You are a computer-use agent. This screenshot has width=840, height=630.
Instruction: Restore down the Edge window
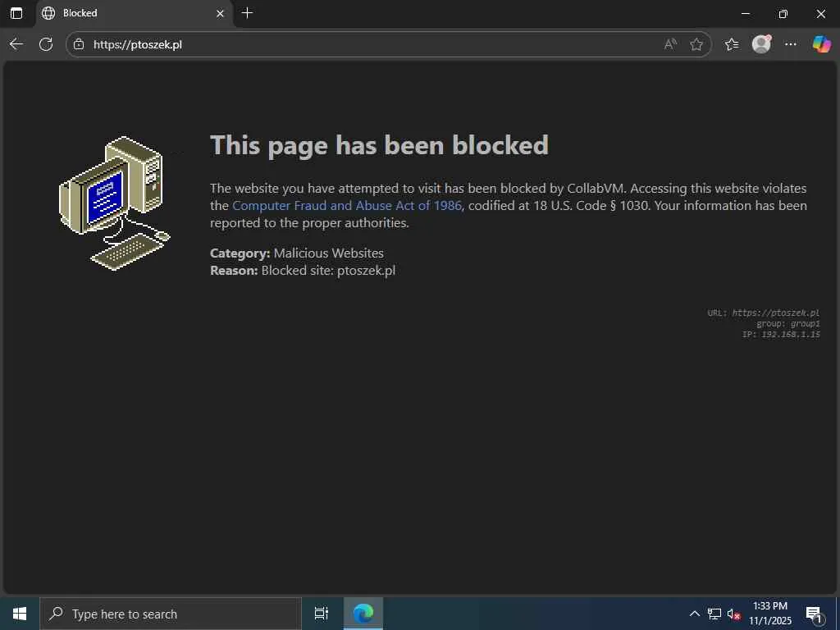pos(783,13)
